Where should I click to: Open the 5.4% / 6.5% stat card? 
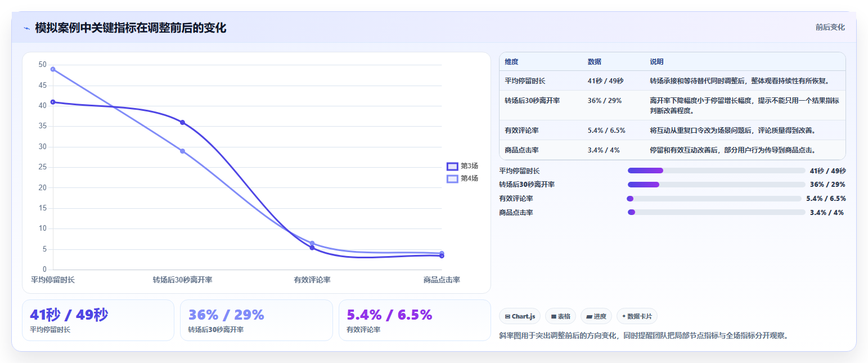click(x=415, y=320)
